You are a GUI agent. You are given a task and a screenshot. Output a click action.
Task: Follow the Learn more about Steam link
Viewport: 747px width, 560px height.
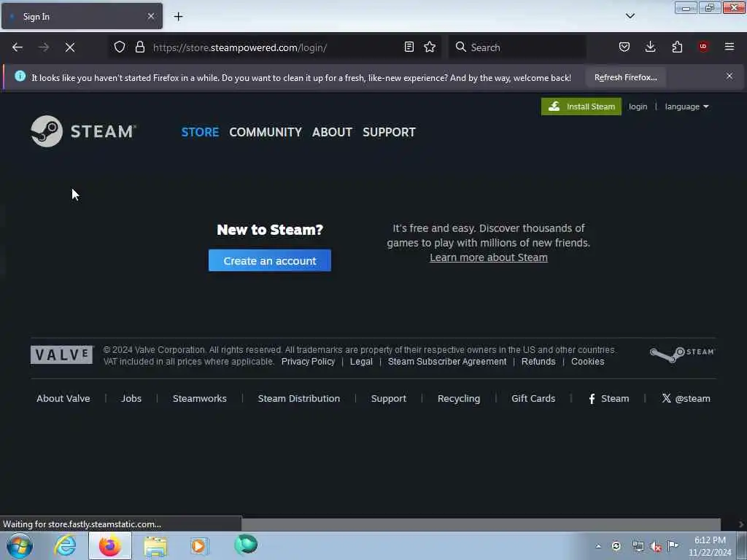[489, 257]
